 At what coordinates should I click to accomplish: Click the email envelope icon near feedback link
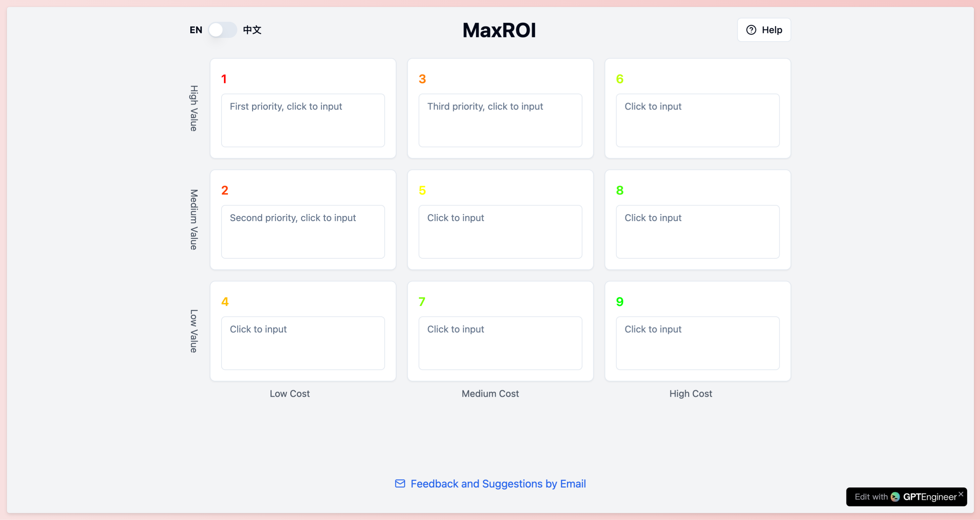tap(400, 483)
